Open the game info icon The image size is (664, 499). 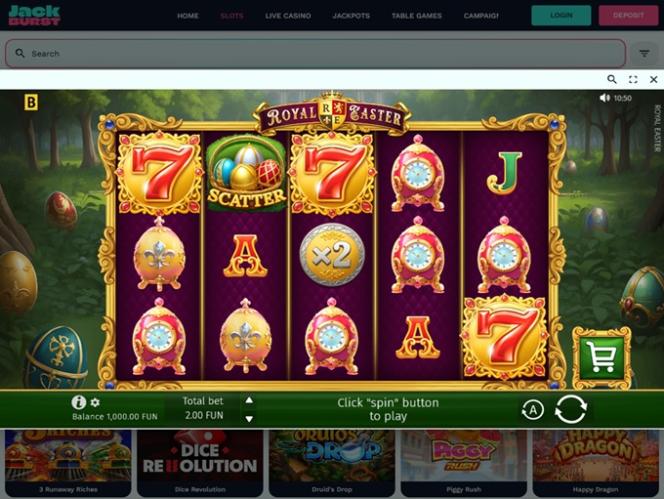pos(79,402)
